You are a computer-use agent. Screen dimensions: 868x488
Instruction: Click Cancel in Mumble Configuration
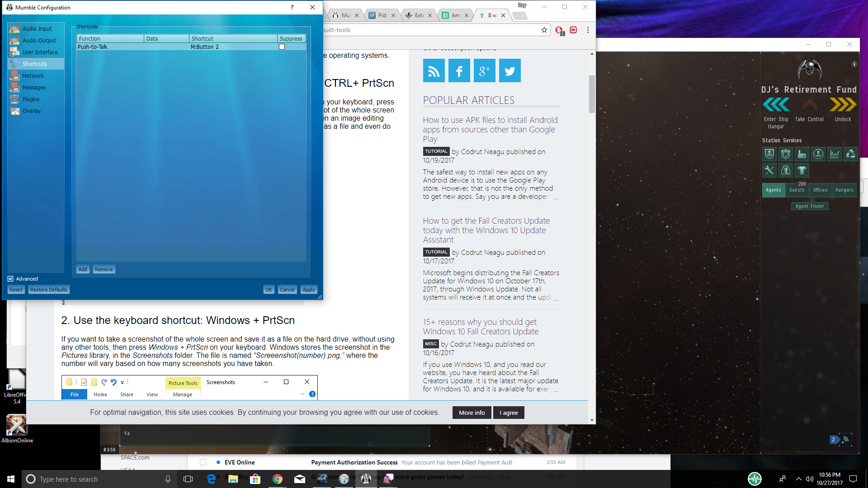tap(287, 290)
